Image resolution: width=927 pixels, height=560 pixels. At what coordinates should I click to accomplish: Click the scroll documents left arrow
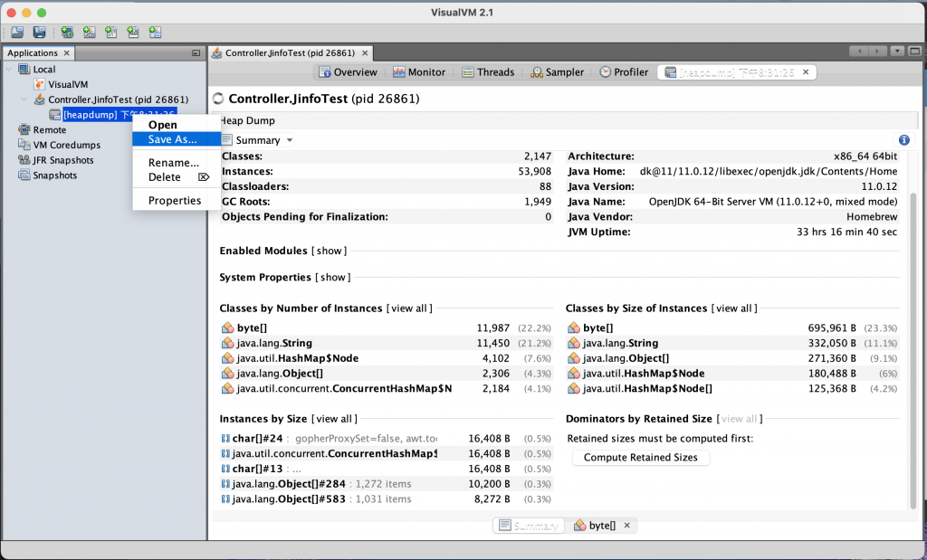point(859,52)
